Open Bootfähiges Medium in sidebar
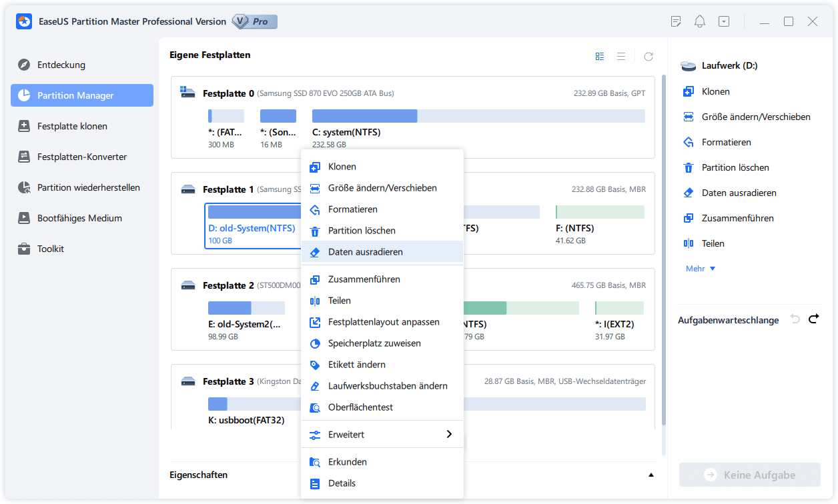The height and width of the screenshot is (504, 838). click(x=82, y=218)
